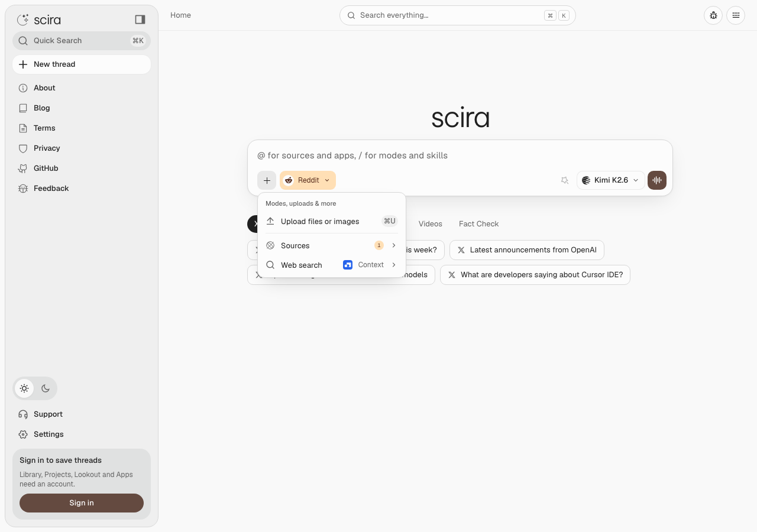
Task: Focus the Quick Search box
Action: tap(82, 41)
